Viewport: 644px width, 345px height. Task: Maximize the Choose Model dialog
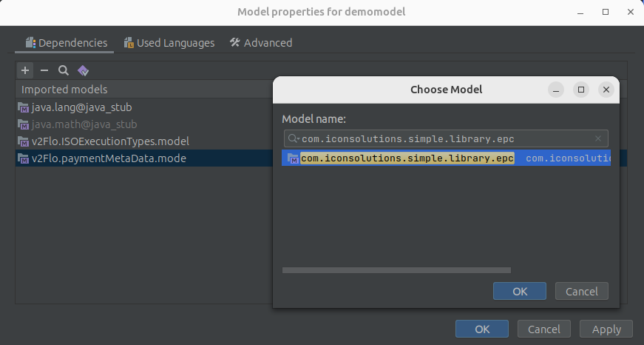(580, 90)
